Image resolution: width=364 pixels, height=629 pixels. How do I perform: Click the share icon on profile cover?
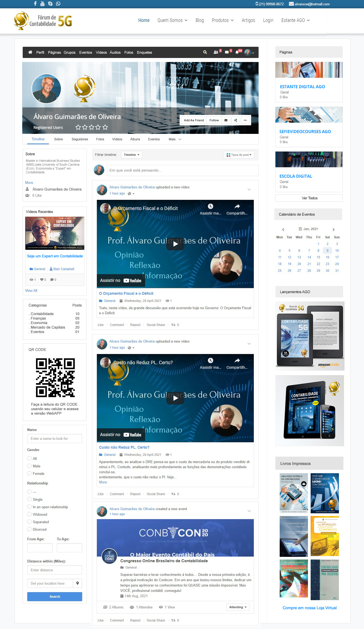point(235,120)
